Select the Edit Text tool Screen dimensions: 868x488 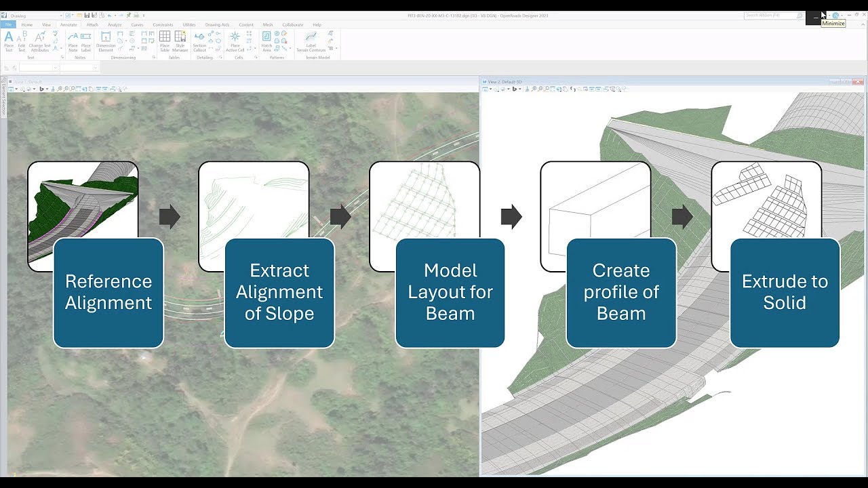pos(22,41)
